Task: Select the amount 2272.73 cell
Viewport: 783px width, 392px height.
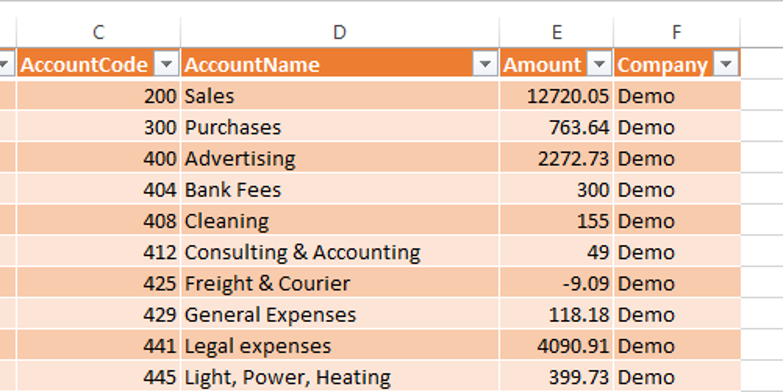Action: 556,158
